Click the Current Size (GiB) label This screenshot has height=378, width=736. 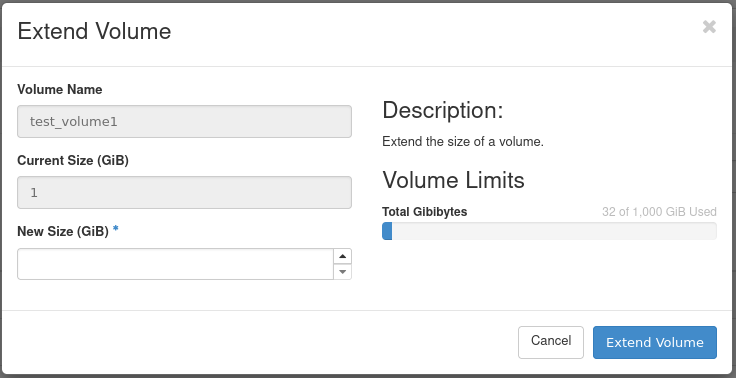[x=73, y=161]
